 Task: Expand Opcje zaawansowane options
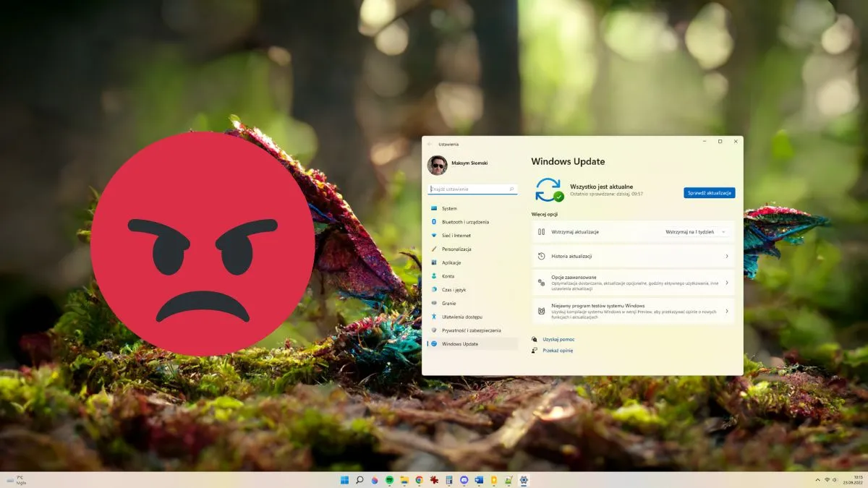point(633,282)
